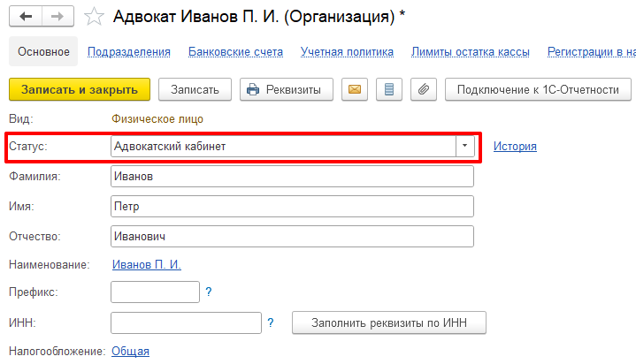Screen dimensions: 636x364
Task: Open attached files via paperclip icon
Action: click(424, 89)
